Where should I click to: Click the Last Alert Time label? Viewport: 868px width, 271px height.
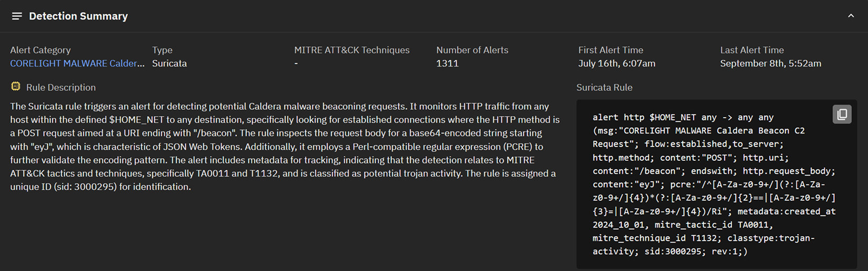click(x=752, y=50)
